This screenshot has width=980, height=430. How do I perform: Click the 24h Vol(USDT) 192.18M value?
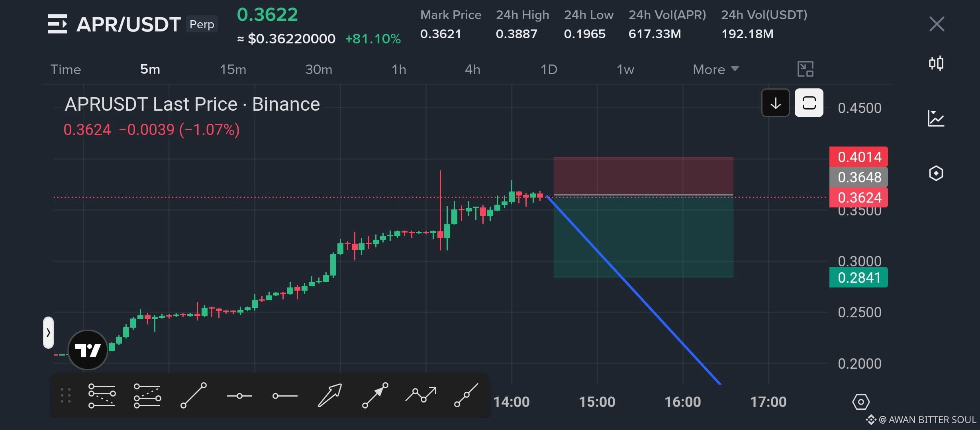(747, 34)
